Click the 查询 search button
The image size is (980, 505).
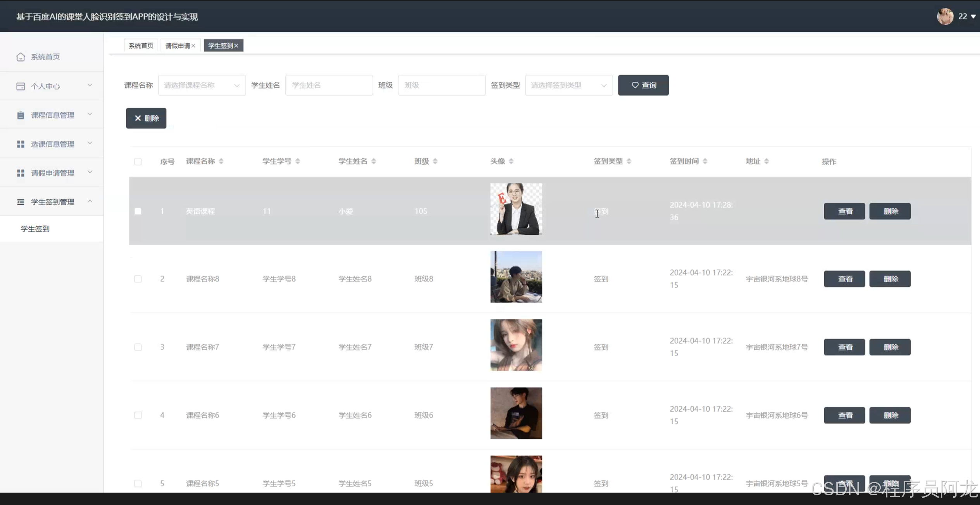point(643,85)
